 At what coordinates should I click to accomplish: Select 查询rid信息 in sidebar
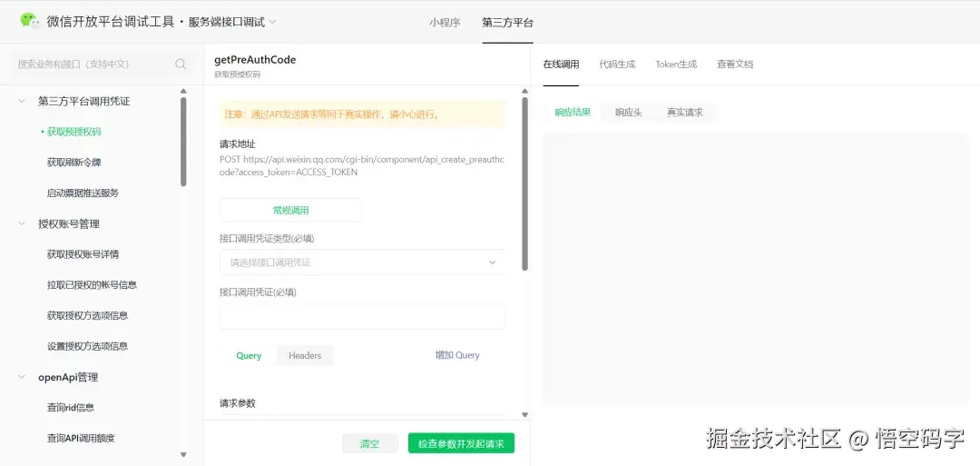coord(71,407)
